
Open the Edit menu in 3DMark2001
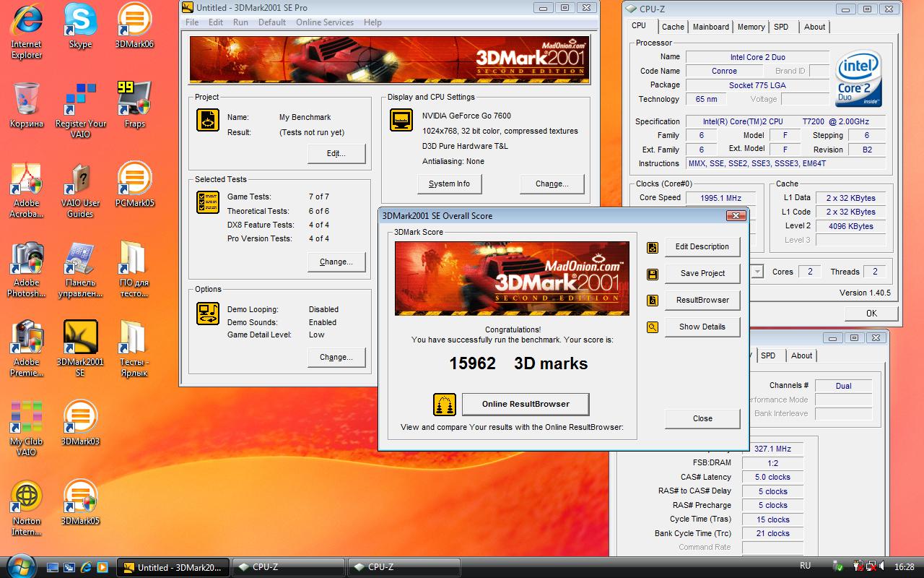pyautogui.click(x=216, y=22)
